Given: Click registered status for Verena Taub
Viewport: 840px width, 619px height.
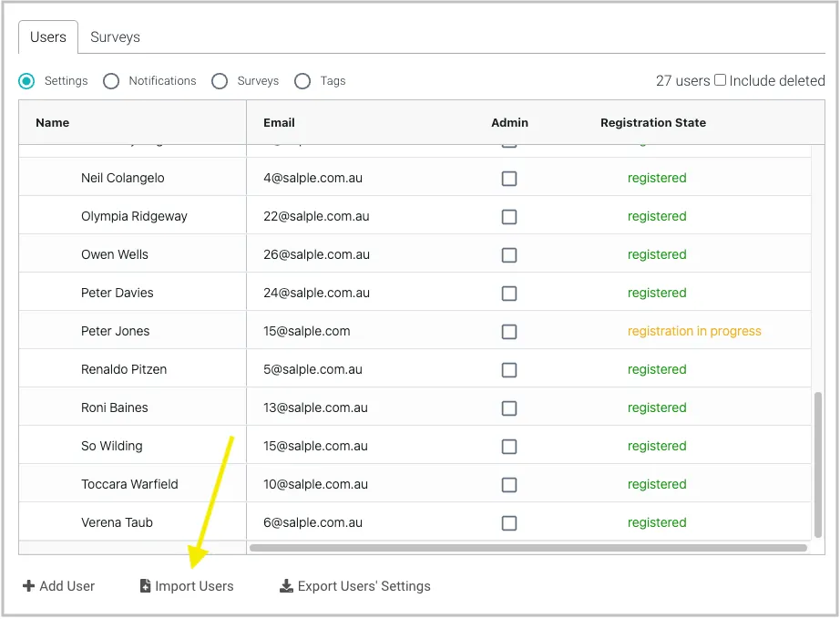Looking at the screenshot, I should tap(657, 522).
